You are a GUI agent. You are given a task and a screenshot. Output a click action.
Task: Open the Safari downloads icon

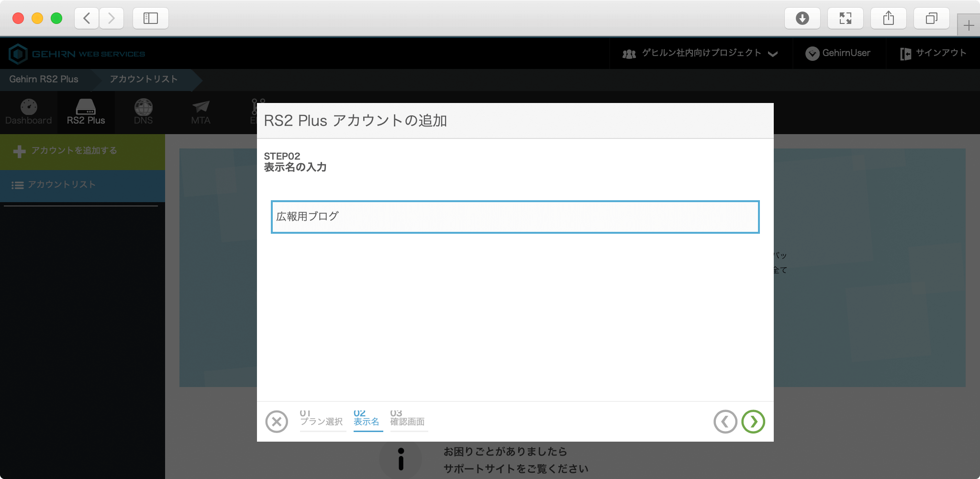[x=802, y=18]
